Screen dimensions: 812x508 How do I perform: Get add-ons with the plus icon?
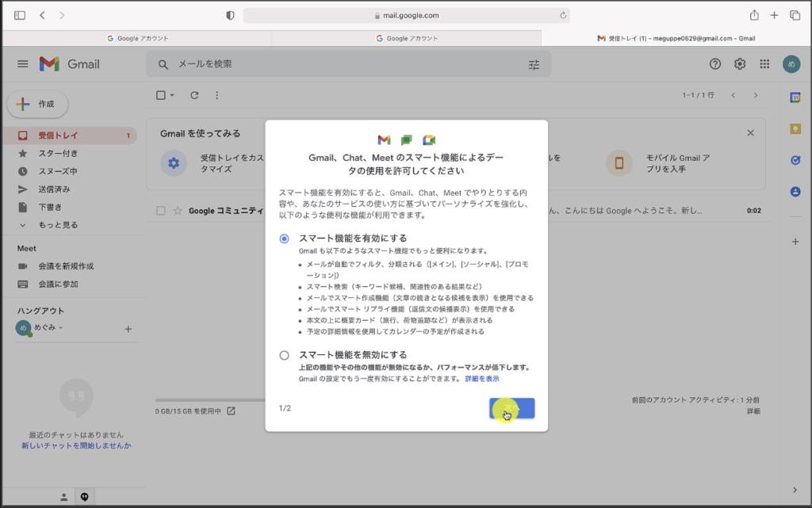[795, 242]
